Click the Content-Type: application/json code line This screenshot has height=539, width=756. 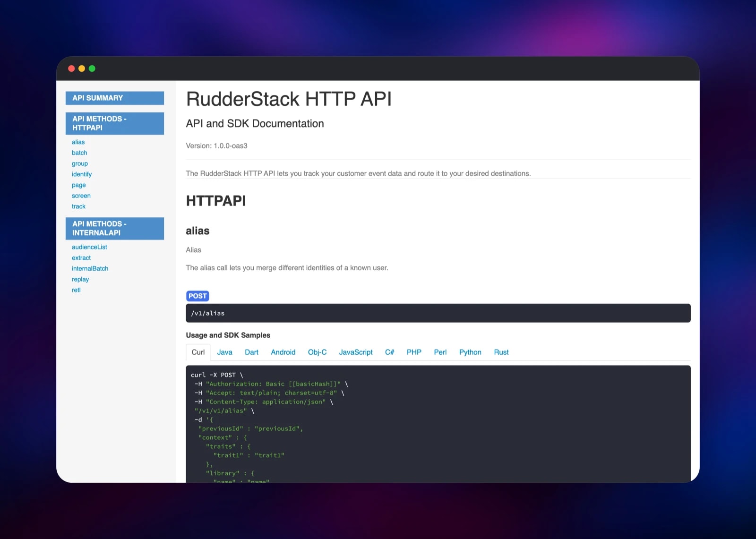(x=264, y=402)
